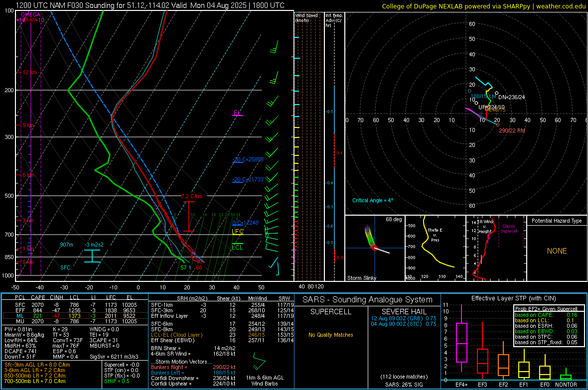
Task: Click the DN=236/24 hodograph label
Action: coord(511,97)
